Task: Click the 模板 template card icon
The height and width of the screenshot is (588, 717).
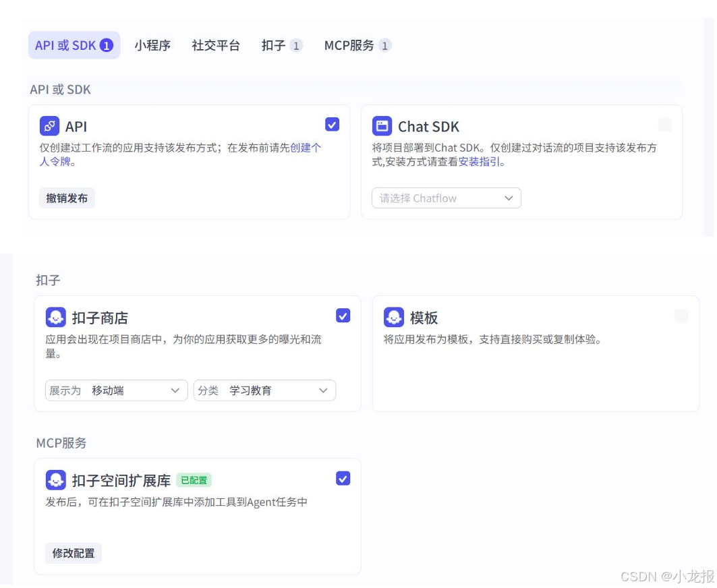Action: [394, 317]
